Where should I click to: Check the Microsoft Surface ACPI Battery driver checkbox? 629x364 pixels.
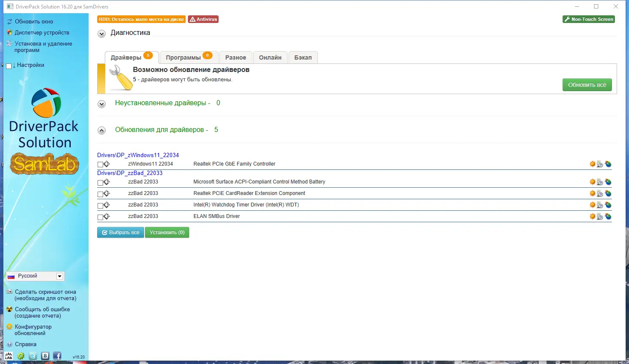(100, 183)
